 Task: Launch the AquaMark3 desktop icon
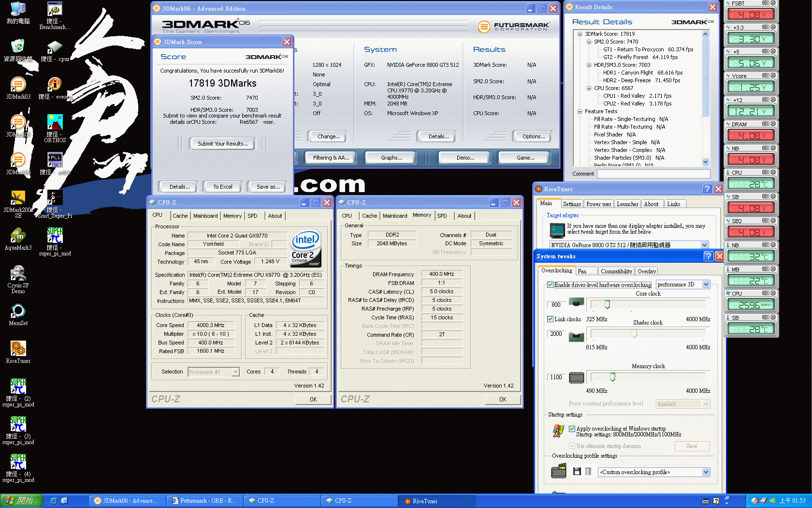[x=18, y=239]
